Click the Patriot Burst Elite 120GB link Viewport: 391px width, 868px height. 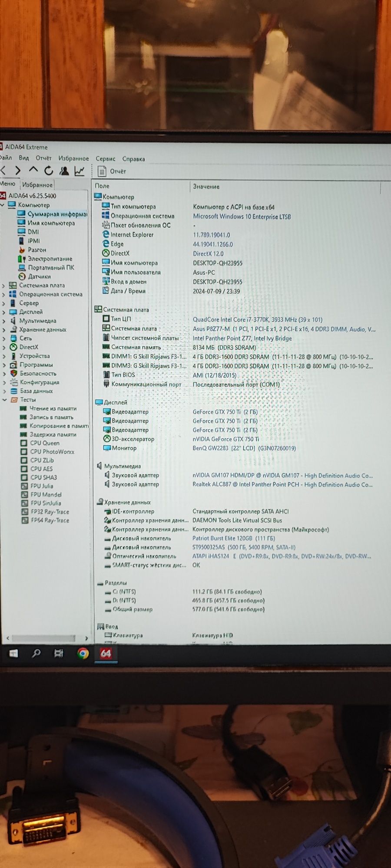[233, 538]
